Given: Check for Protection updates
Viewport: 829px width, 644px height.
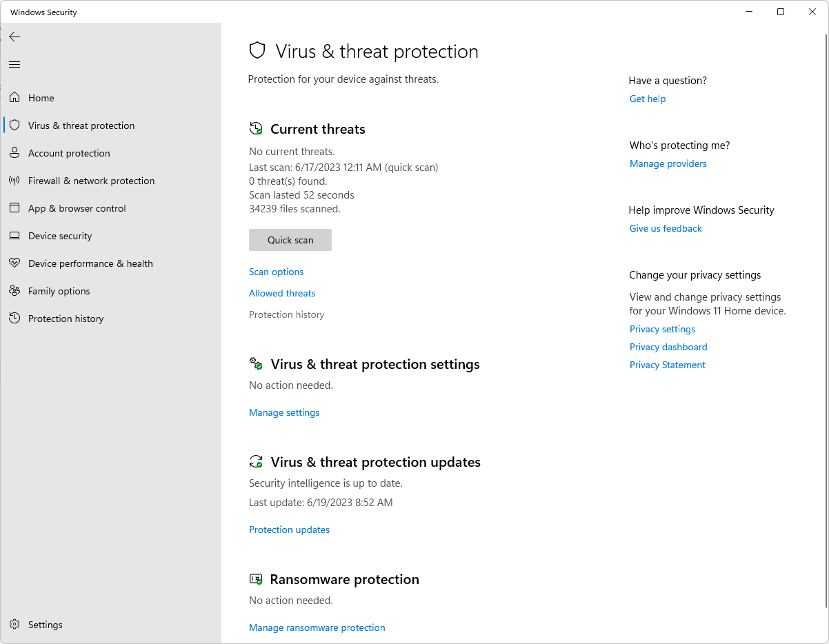Looking at the screenshot, I should [x=289, y=530].
